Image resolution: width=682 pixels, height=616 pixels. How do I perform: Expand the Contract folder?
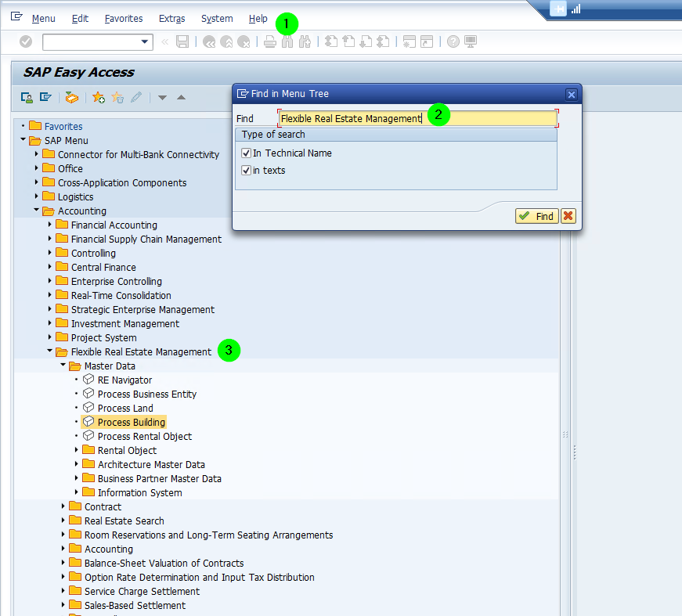(x=63, y=506)
